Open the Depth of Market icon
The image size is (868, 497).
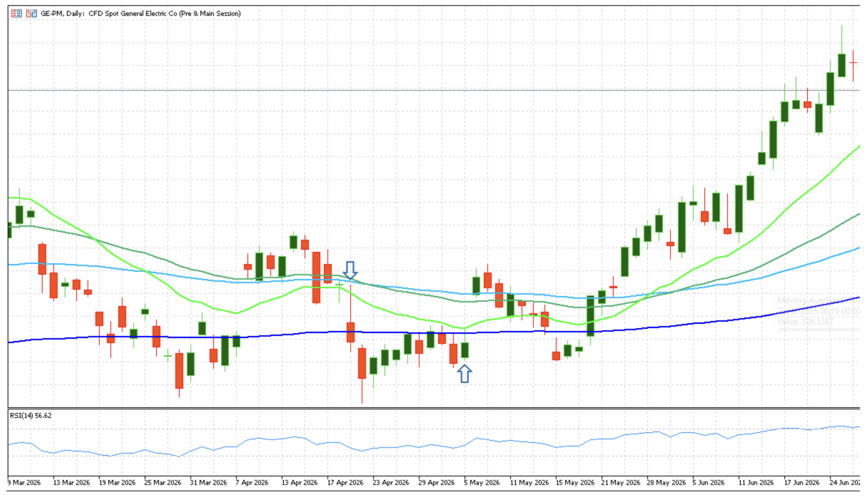click(17, 13)
